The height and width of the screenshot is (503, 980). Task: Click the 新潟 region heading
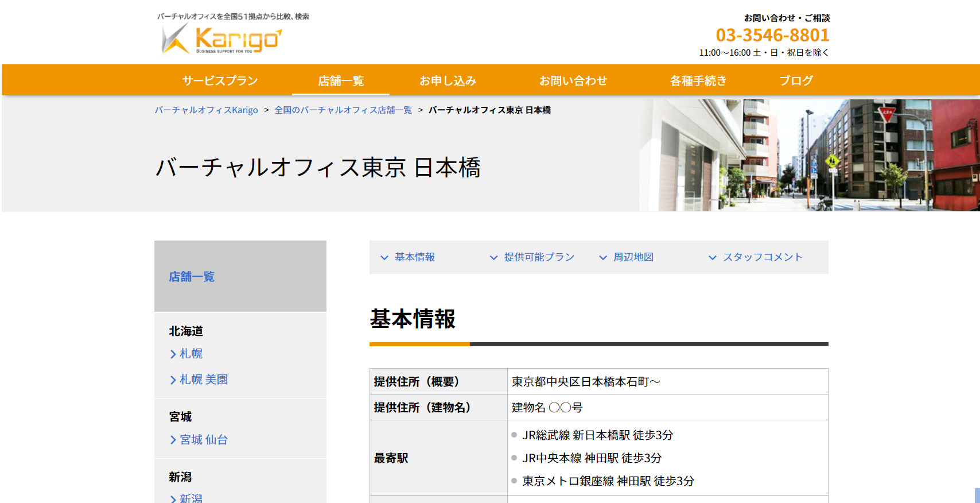(180, 477)
